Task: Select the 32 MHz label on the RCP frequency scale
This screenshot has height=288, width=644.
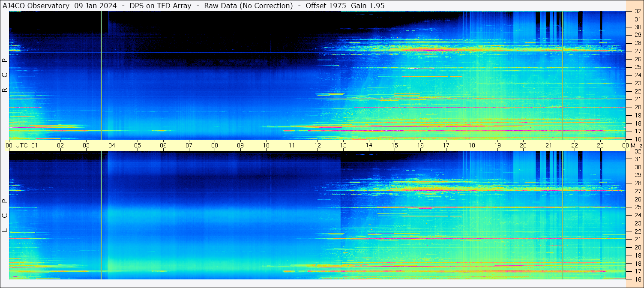Action: 638,12
